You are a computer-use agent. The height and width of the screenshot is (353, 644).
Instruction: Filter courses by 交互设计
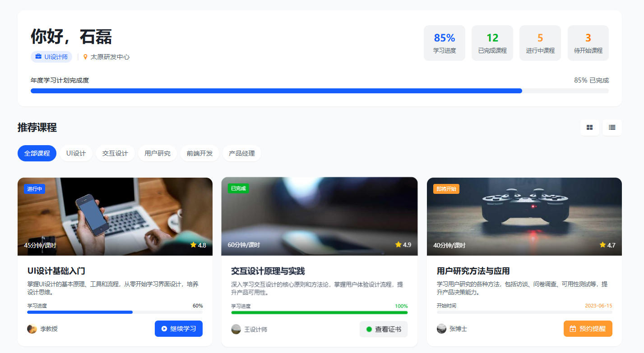(115, 153)
